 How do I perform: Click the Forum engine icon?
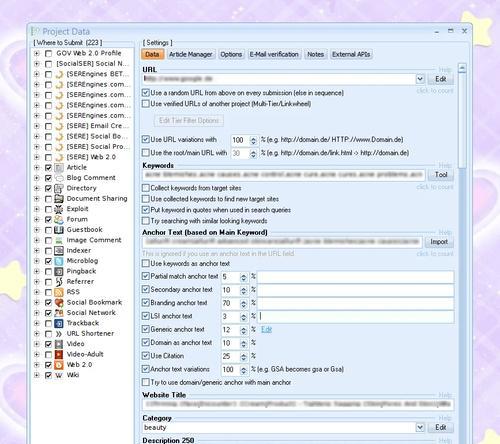59,219
